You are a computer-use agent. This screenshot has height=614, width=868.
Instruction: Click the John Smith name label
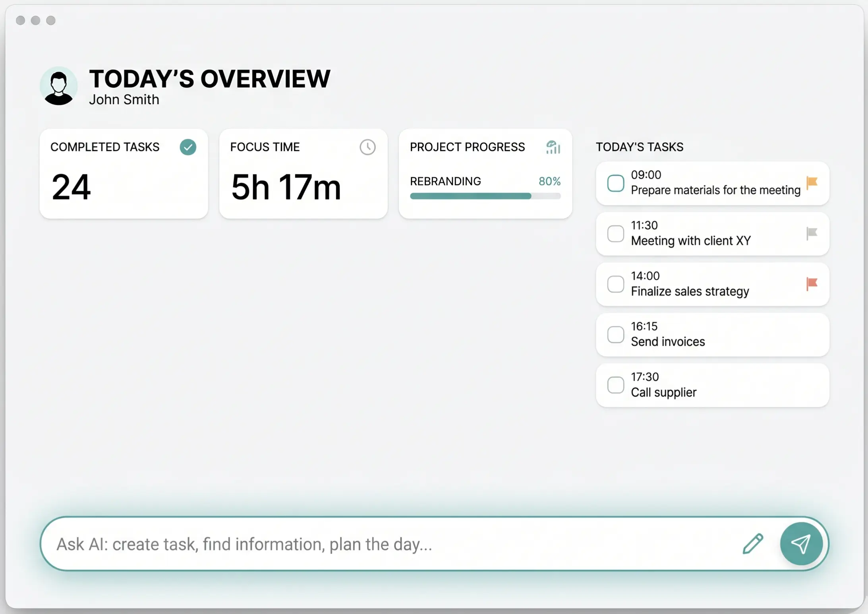click(124, 100)
